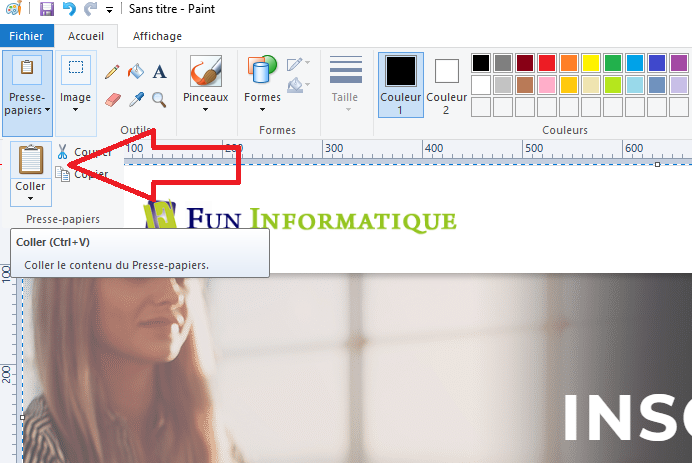The width and height of the screenshot is (692, 463).
Task: Select the Text tool
Action: point(159,71)
